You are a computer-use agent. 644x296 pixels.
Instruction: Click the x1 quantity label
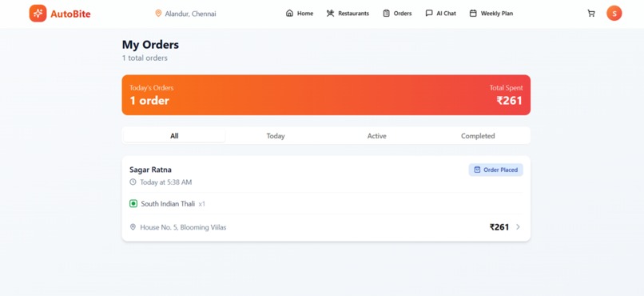pos(201,204)
